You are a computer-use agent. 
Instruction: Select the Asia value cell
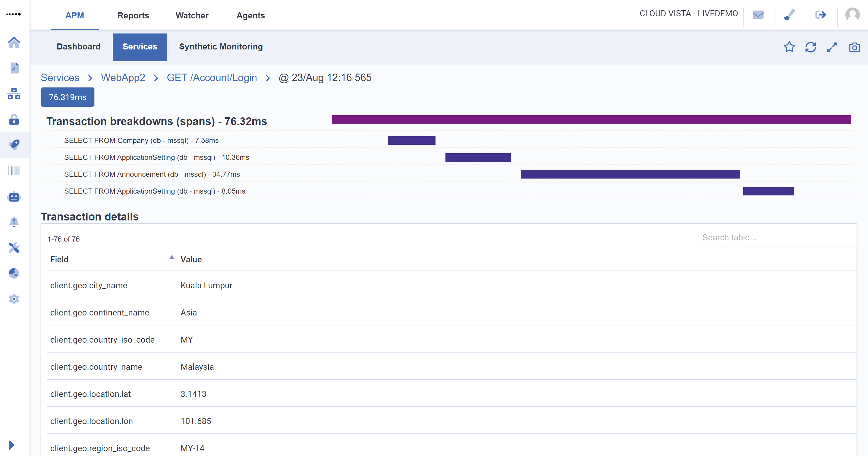[189, 312]
